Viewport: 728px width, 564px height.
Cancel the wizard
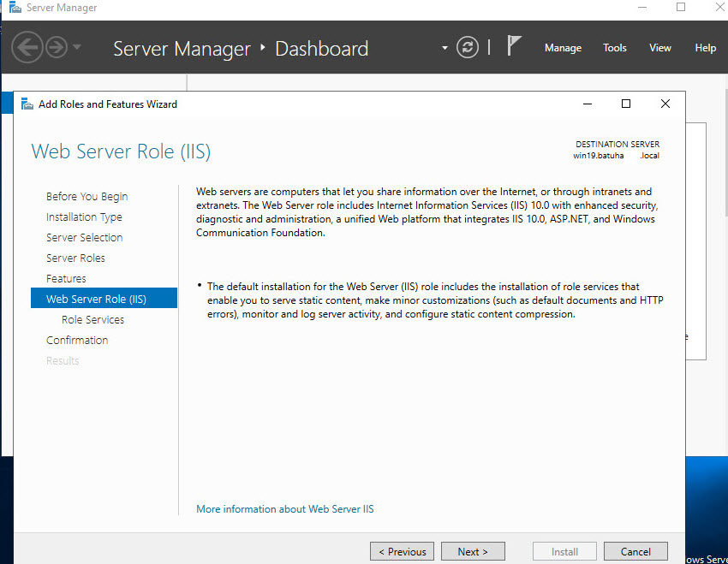(x=635, y=552)
